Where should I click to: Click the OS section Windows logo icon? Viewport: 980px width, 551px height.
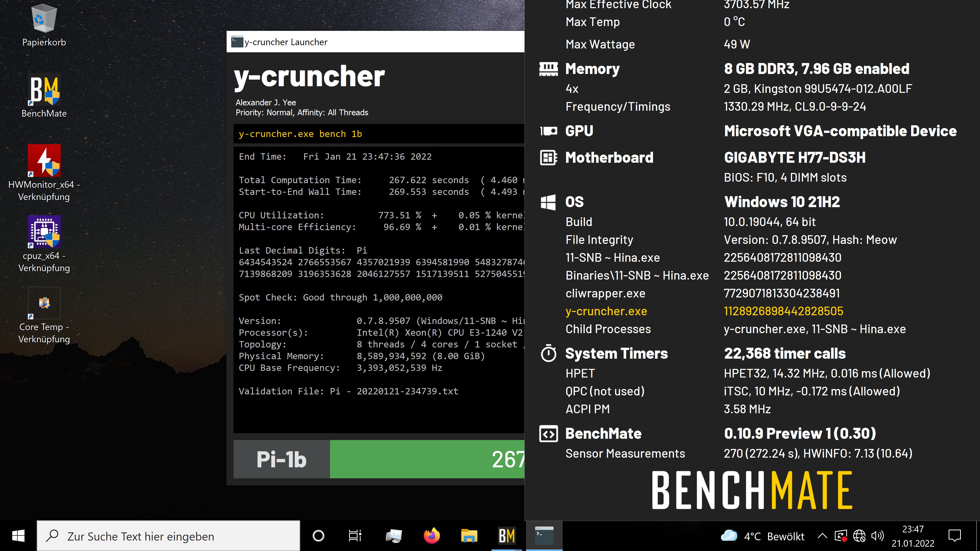coord(548,202)
